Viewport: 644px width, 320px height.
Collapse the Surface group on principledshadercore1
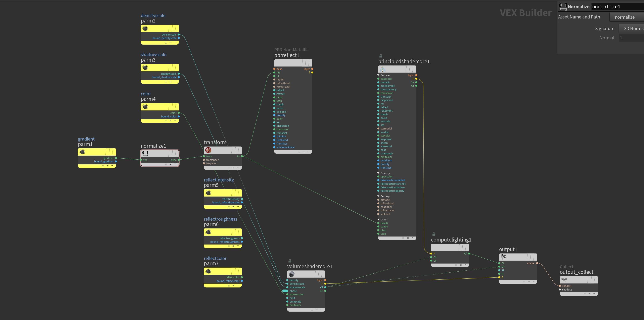(378, 75)
